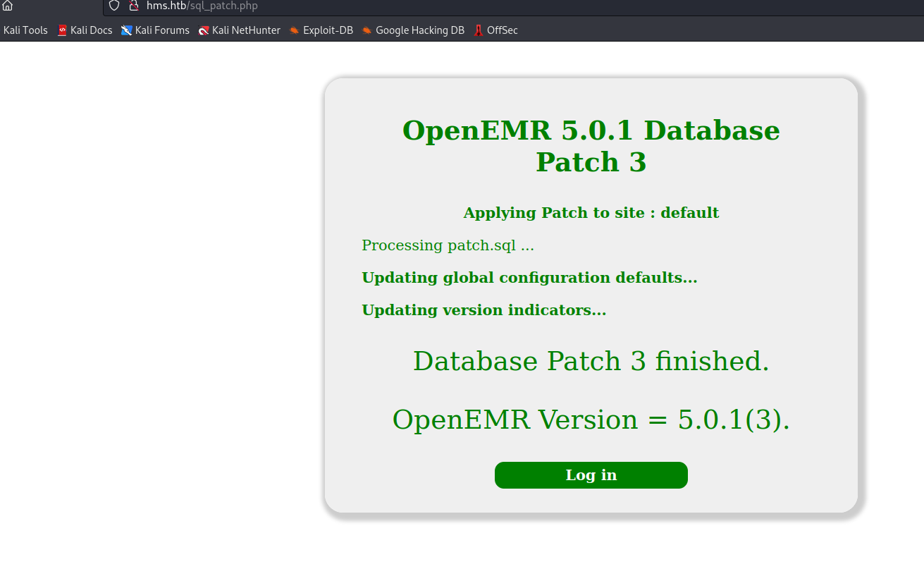Viewport: 924px width, 569px height.
Task: Click the browser home icon
Action: point(8,6)
